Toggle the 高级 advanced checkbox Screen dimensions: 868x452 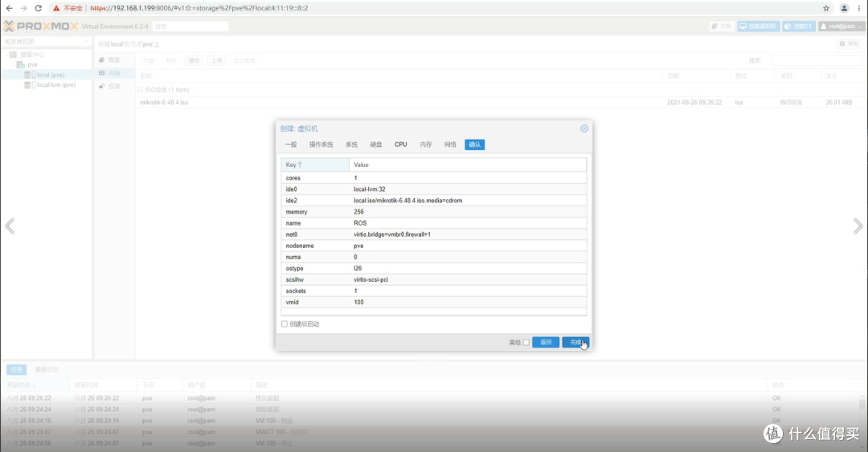point(526,343)
